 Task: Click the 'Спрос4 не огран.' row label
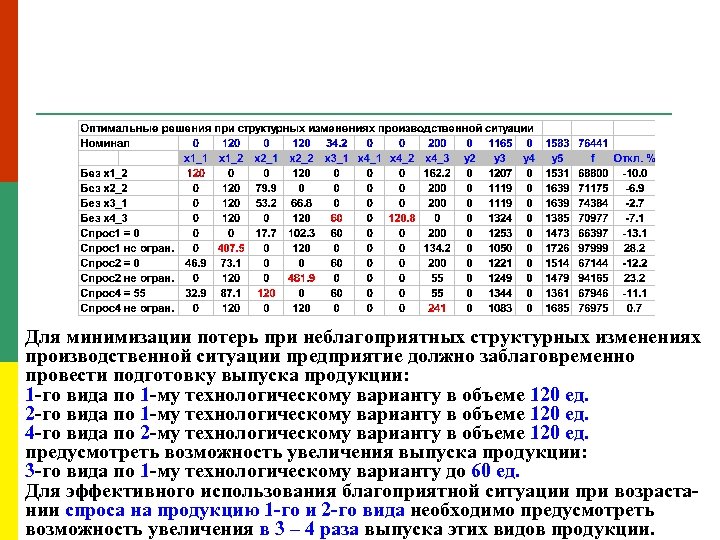pos(128,309)
